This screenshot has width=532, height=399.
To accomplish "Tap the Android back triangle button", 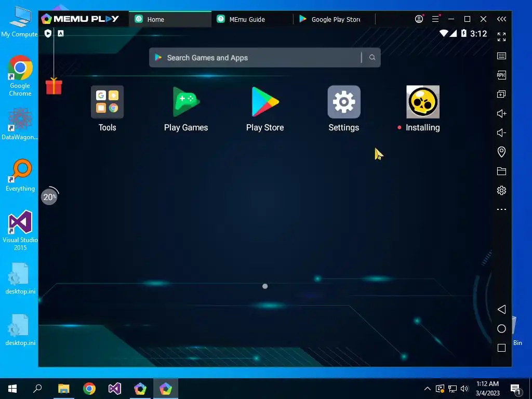I will [x=501, y=310].
